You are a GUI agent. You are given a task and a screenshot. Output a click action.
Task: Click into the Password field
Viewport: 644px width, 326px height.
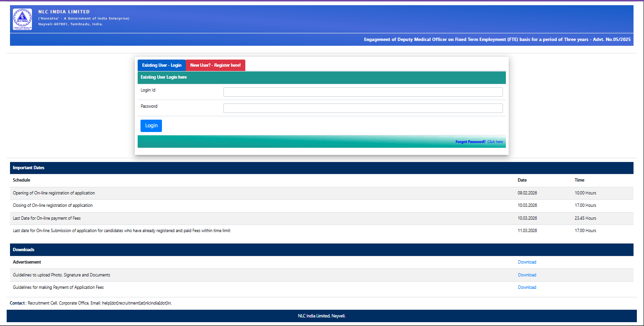pyautogui.click(x=363, y=108)
